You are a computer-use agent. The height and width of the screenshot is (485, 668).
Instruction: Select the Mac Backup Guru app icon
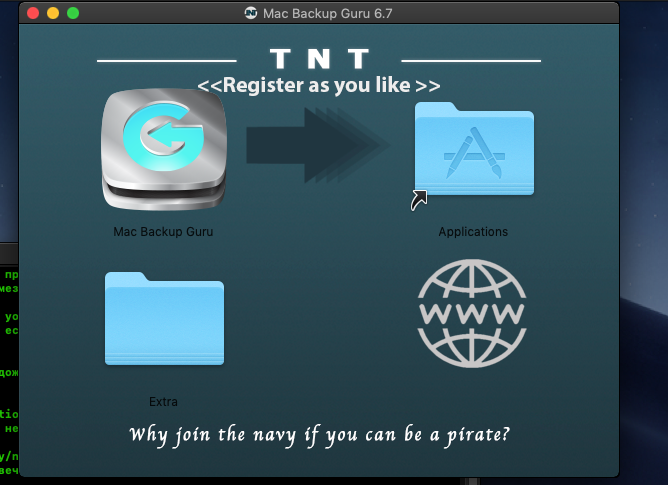(x=164, y=149)
